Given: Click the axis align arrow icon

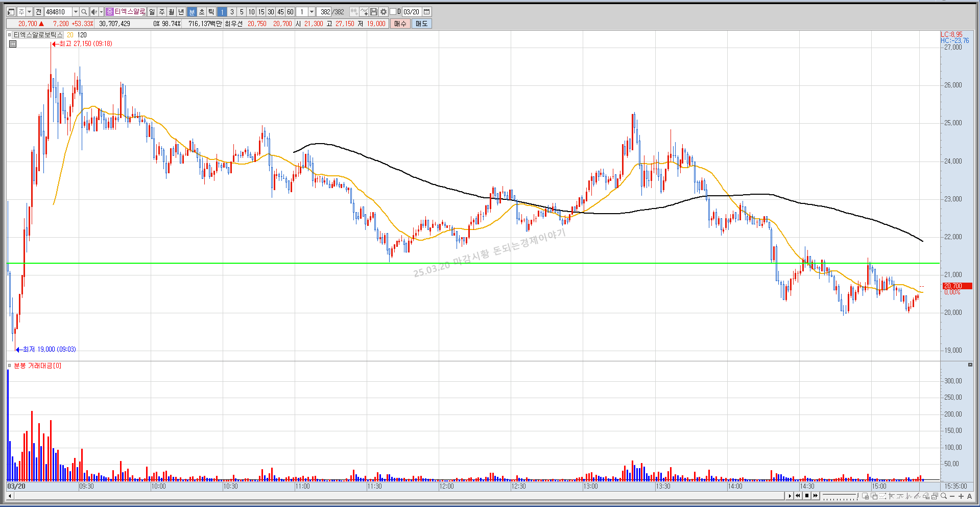Looking at the screenshot, I should click(x=891, y=496).
